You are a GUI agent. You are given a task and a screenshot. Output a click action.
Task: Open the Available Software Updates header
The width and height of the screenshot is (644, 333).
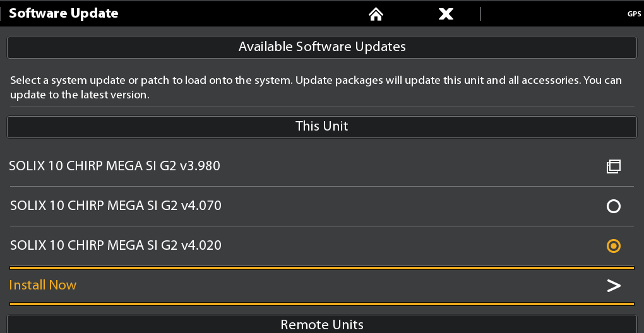click(x=322, y=47)
